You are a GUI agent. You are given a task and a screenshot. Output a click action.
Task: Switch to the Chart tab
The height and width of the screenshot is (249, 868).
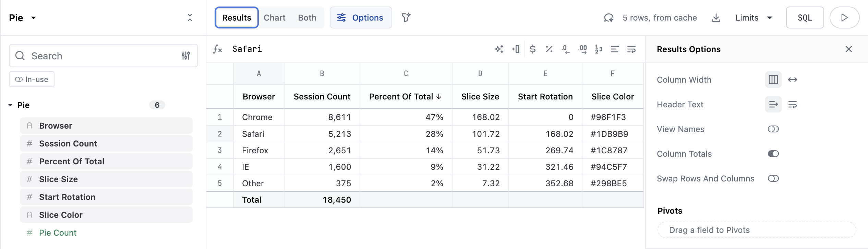coord(274,18)
